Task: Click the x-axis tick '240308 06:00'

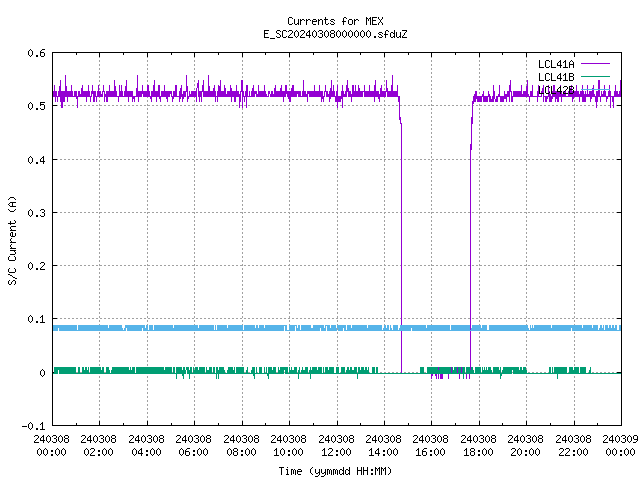Action: click(x=193, y=445)
